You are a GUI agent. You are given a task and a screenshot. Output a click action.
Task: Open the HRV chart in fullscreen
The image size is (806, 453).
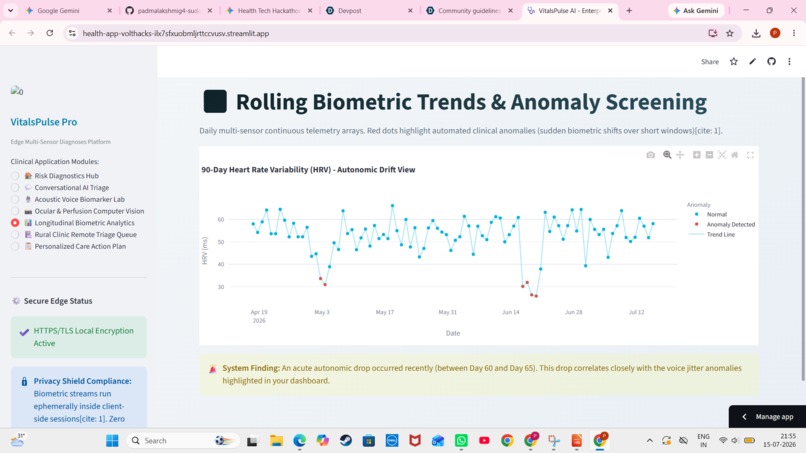click(x=750, y=155)
